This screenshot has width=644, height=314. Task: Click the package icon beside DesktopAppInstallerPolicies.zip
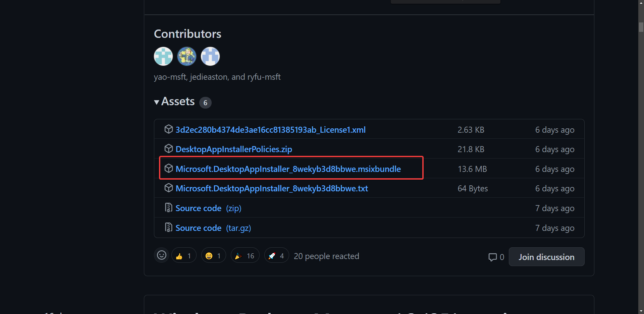169,148
